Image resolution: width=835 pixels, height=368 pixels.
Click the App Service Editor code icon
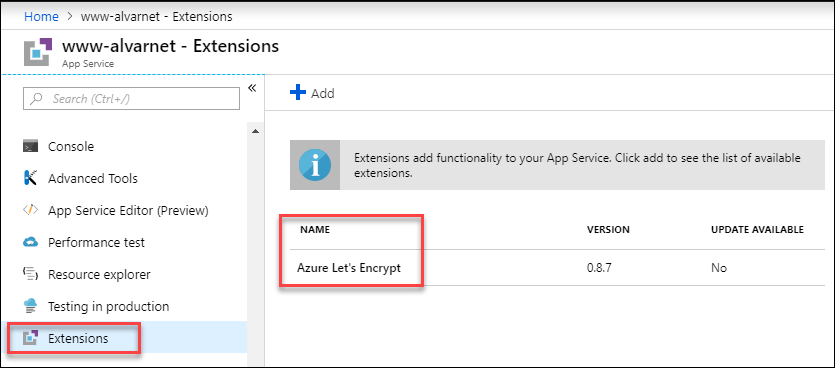pos(30,210)
